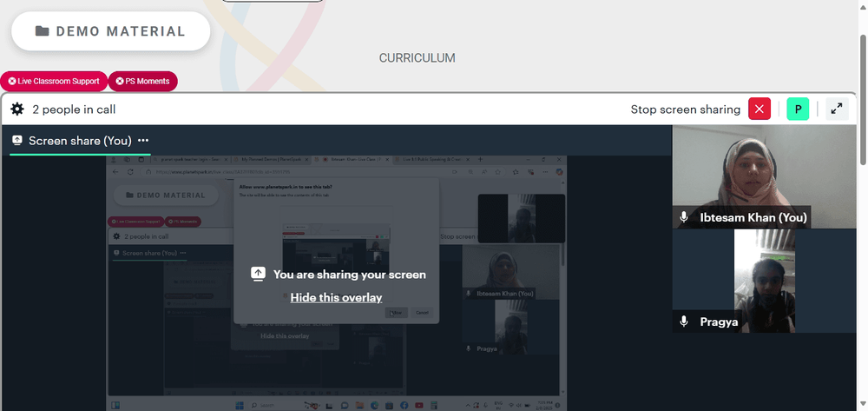Open call settings gear beside '2 people in call'
Screen dimensions: 868x411
pos(17,109)
